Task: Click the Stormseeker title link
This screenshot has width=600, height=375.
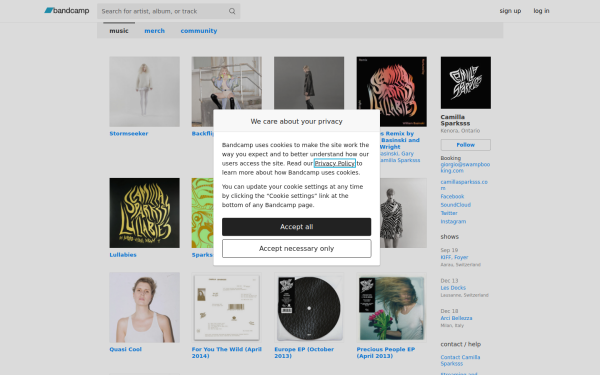Action: pos(129,134)
